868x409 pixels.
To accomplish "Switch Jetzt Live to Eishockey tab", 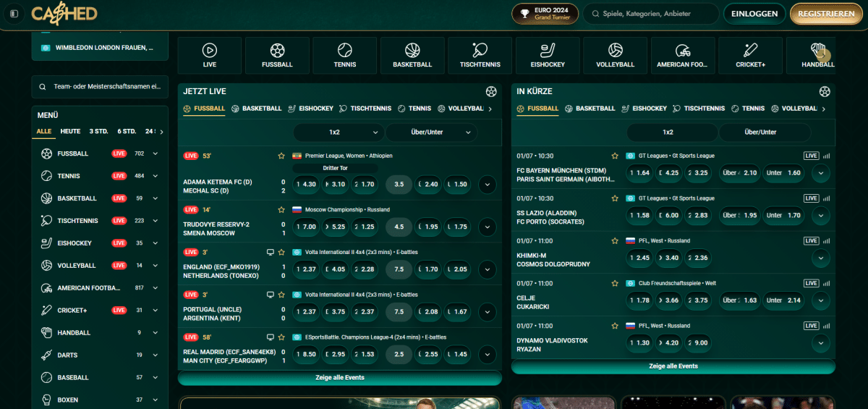I will [x=311, y=109].
